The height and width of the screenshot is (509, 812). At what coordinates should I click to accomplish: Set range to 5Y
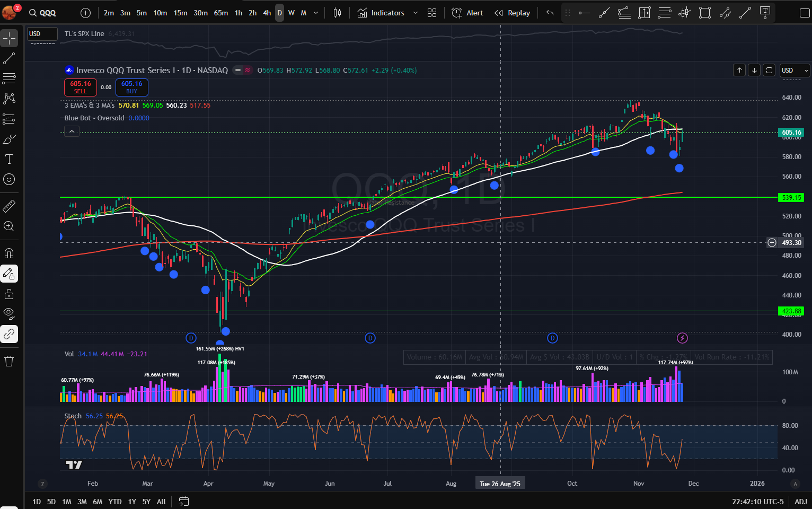(146, 502)
